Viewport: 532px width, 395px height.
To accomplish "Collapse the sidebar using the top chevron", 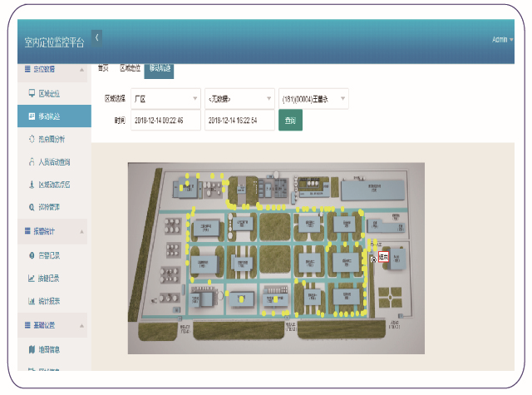I will click(96, 37).
